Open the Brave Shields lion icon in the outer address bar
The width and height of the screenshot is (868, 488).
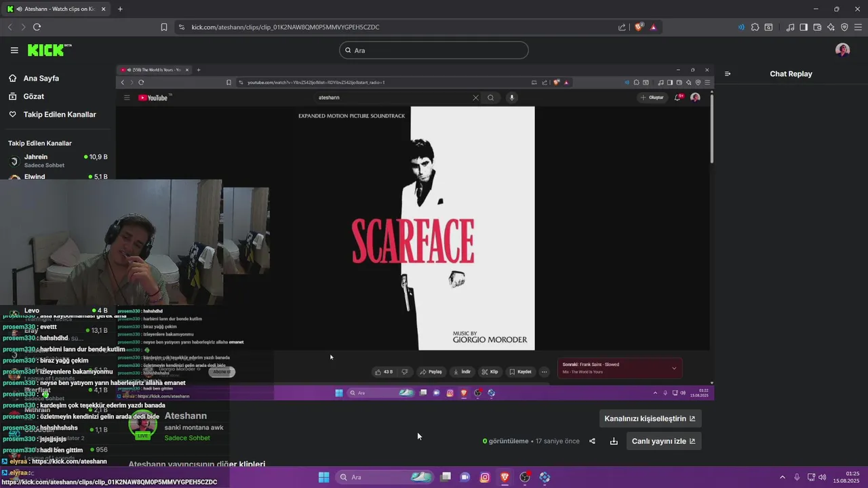pyautogui.click(x=638, y=27)
